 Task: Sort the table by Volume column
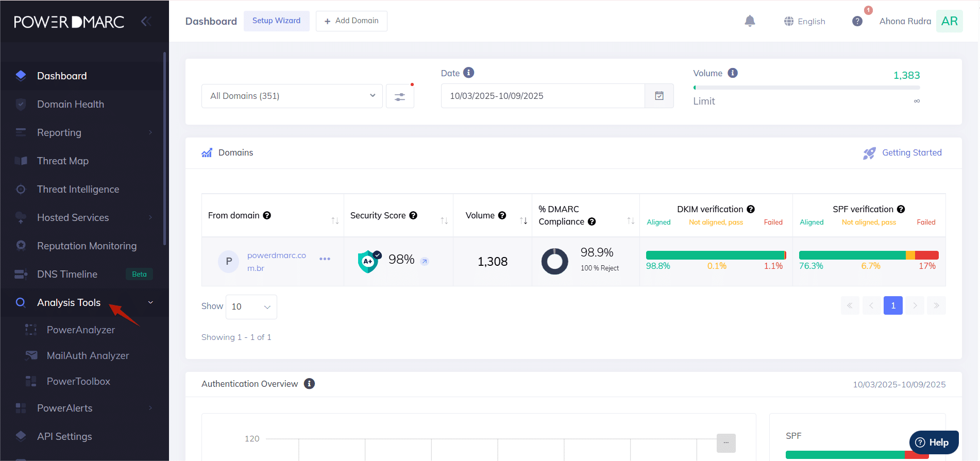click(523, 221)
